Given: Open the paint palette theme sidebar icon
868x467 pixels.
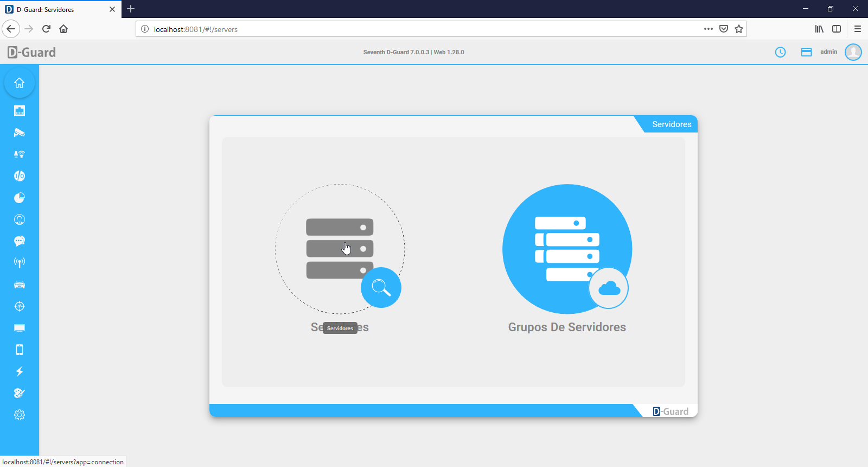Looking at the screenshot, I should 20,393.
